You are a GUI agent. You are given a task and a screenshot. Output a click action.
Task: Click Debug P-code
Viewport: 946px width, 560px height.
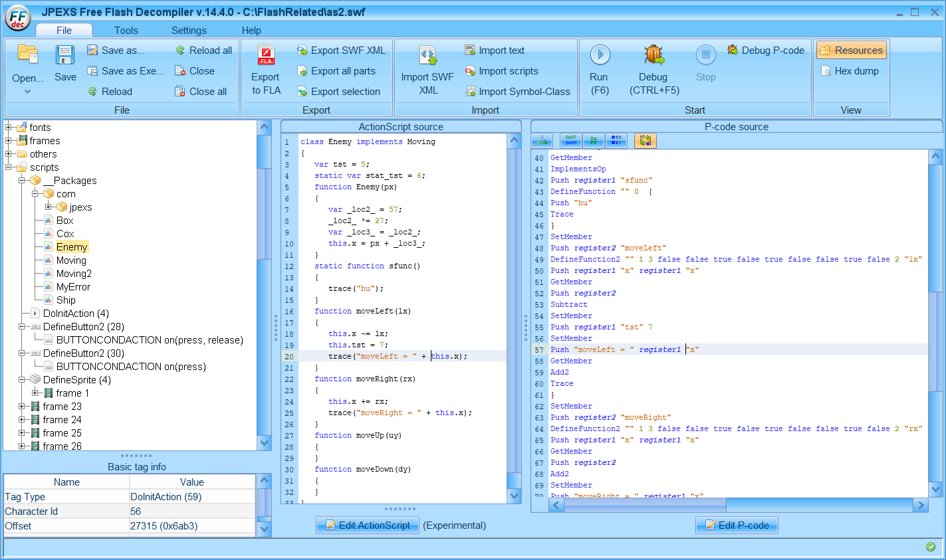(x=766, y=50)
